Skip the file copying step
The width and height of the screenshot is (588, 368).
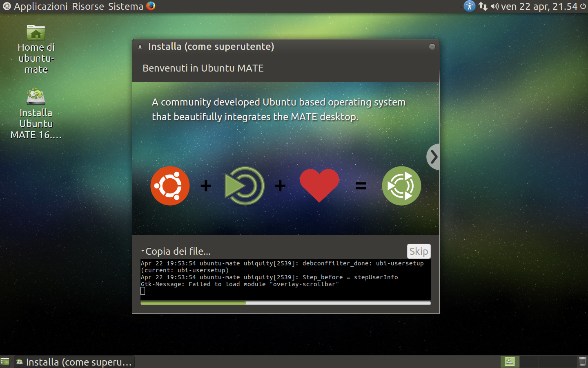tap(419, 251)
